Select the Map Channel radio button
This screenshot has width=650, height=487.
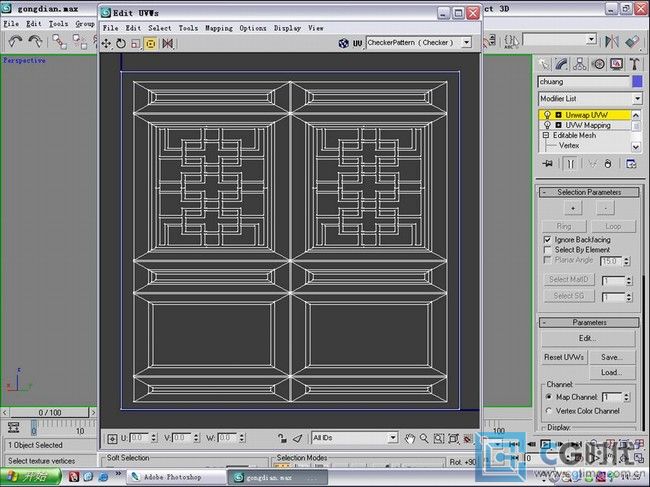(x=549, y=397)
